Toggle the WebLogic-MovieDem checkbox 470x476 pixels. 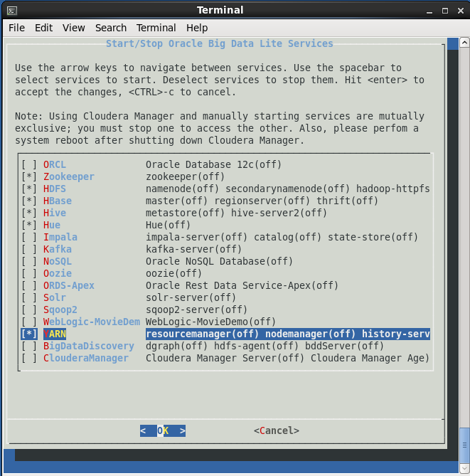coord(29,322)
